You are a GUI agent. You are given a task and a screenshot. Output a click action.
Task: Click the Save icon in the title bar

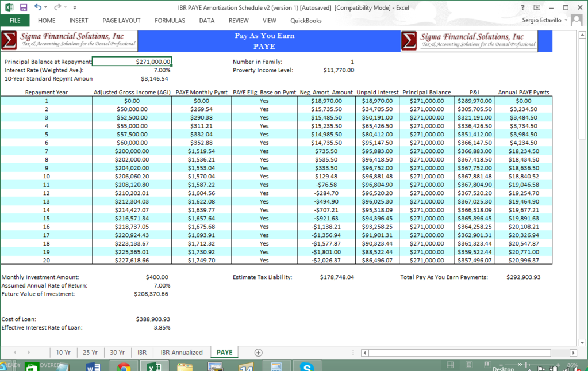pyautogui.click(x=24, y=7)
